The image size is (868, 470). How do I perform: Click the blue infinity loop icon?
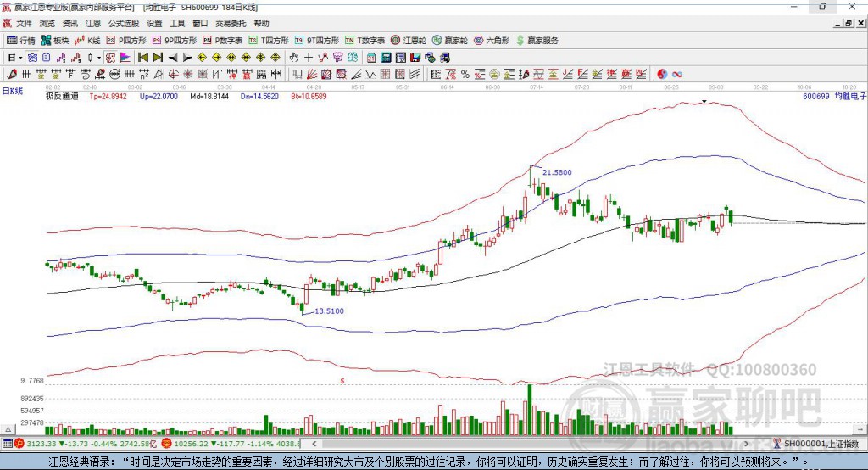[x=677, y=74]
